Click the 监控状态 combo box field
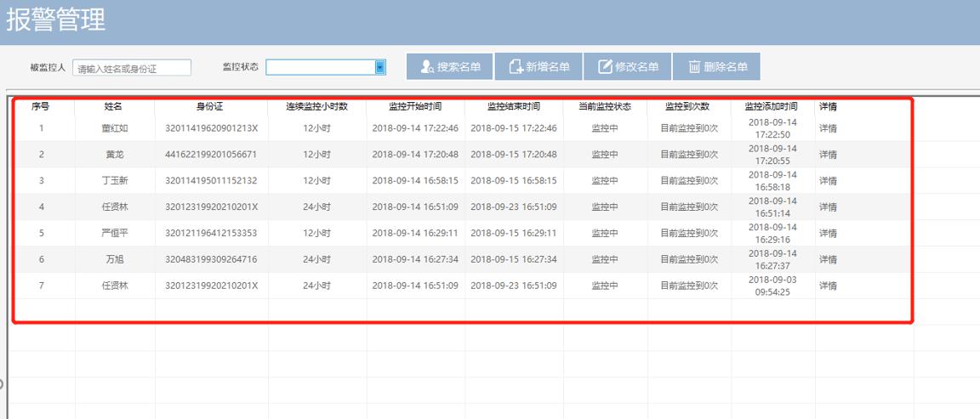This screenshot has width=980, height=419. 320,67
